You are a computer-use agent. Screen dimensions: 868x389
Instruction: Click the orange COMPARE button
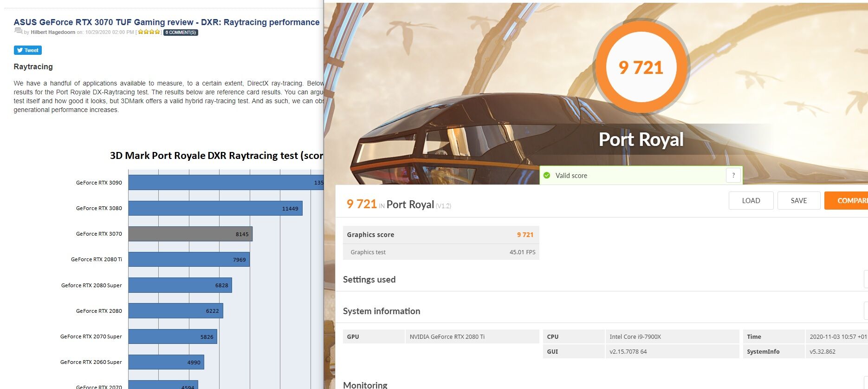pyautogui.click(x=846, y=200)
